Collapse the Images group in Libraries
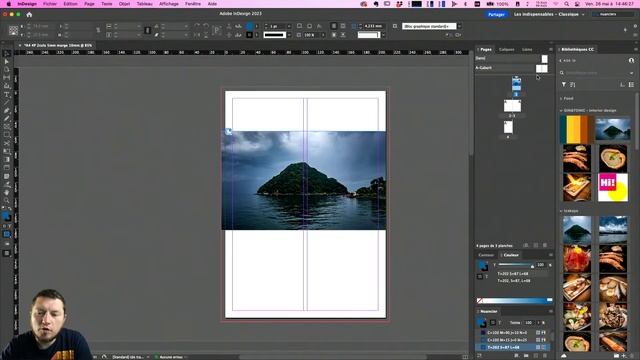The width and height of the screenshot is (640, 360). coord(561,211)
